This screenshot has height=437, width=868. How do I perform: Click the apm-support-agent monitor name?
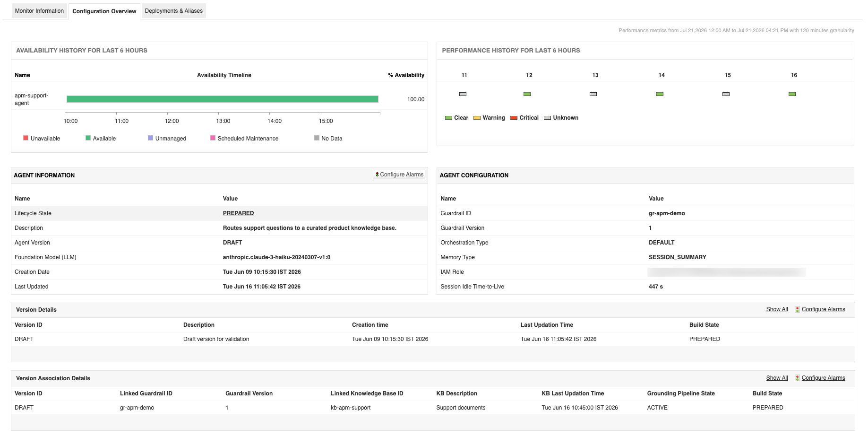31,99
